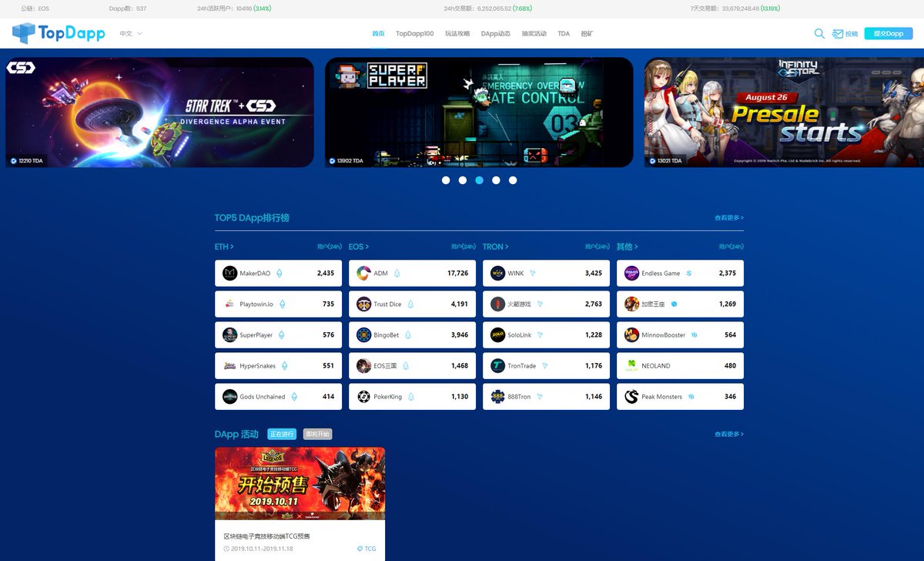Click the Tron chain icon beside WINK
Viewport: 924px width, 561px height.
[x=532, y=274]
